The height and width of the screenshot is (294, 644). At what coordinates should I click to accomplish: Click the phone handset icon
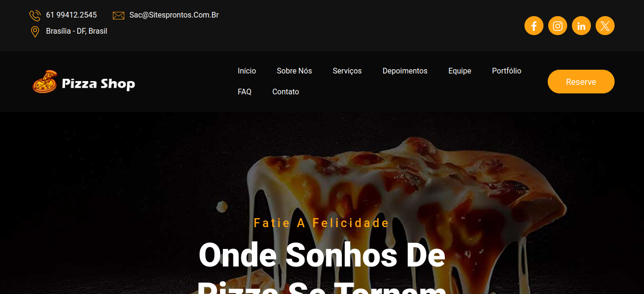tap(35, 16)
